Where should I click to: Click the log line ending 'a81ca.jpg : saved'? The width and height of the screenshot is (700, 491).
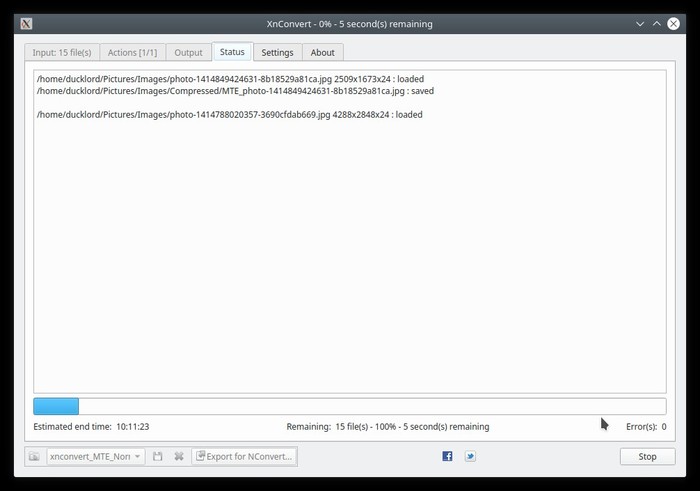tap(235, 91)
